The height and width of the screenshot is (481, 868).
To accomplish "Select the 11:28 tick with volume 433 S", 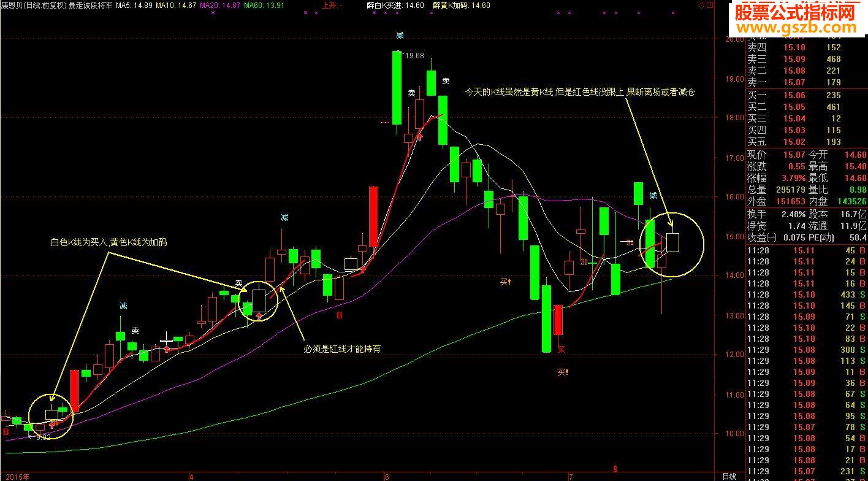I will pos(807,294).
